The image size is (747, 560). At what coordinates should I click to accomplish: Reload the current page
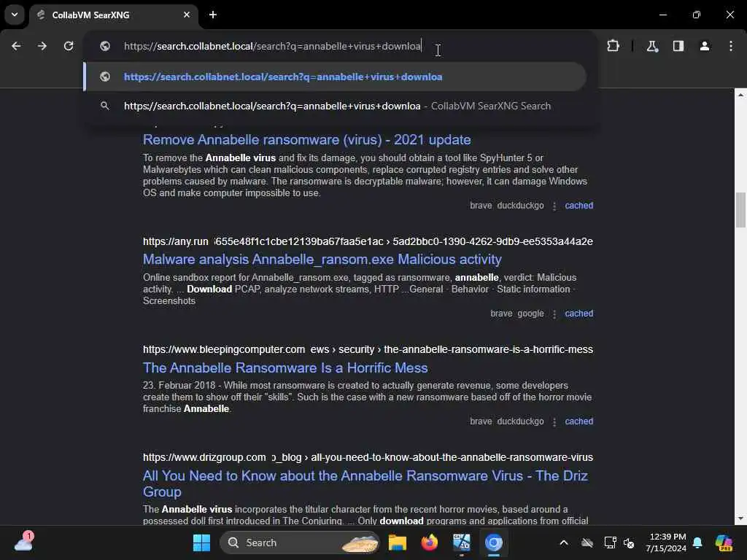[69, 46]
